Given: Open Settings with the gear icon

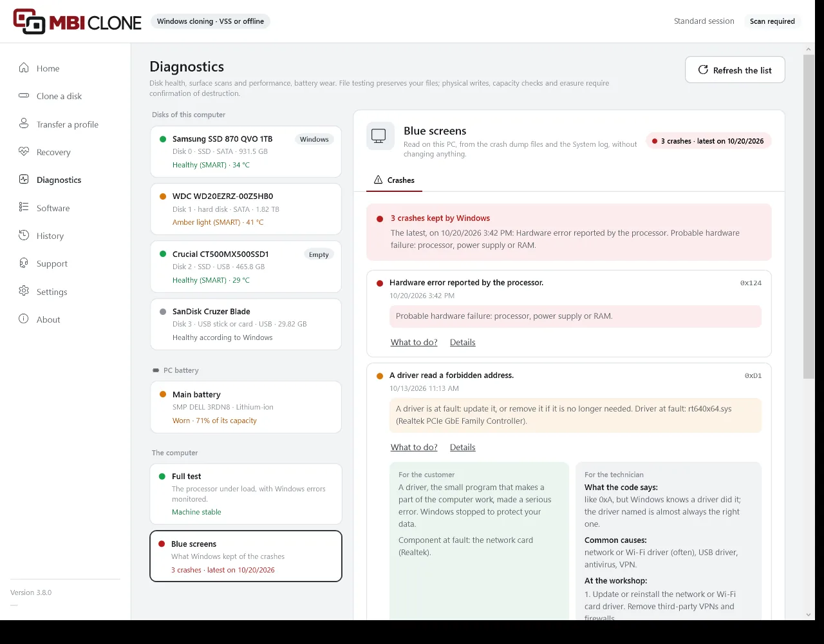Looking at the screenshot, I should [x=24, y=291].
